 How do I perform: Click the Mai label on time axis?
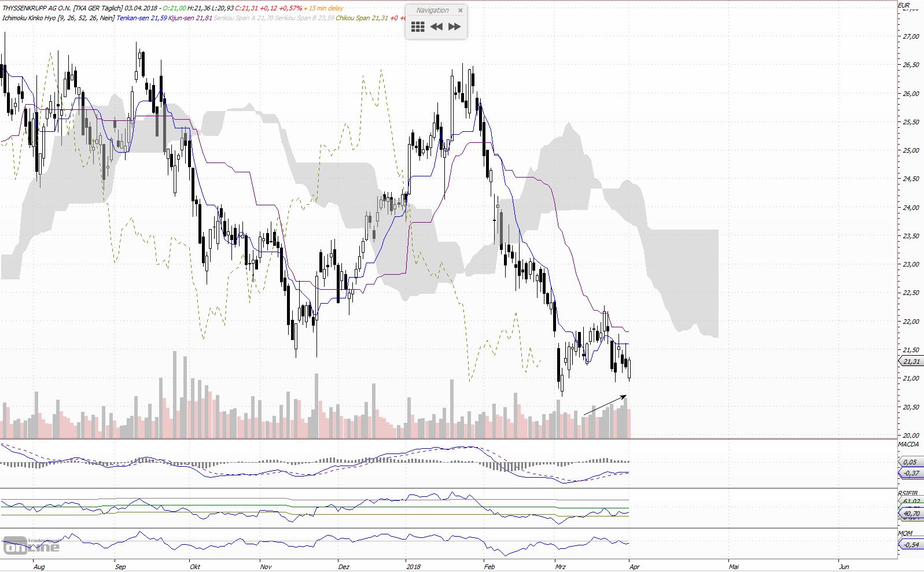pyautogui.click(x=734, y=567)
